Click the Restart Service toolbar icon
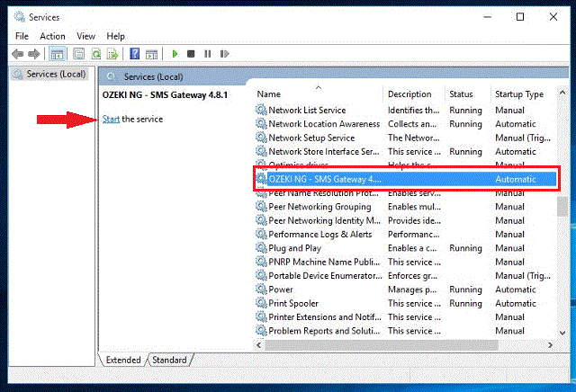576x392 pixels. (x=224, y=54)
